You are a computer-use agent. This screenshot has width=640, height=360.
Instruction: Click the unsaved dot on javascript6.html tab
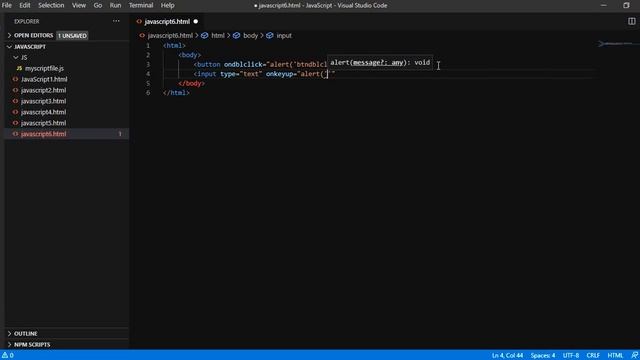coord(196,21)
